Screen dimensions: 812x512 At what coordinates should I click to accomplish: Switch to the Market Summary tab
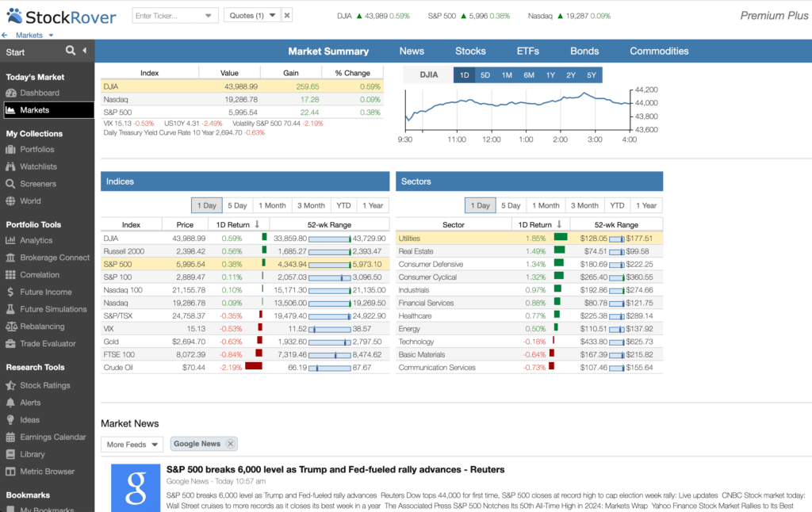[328, 52]
